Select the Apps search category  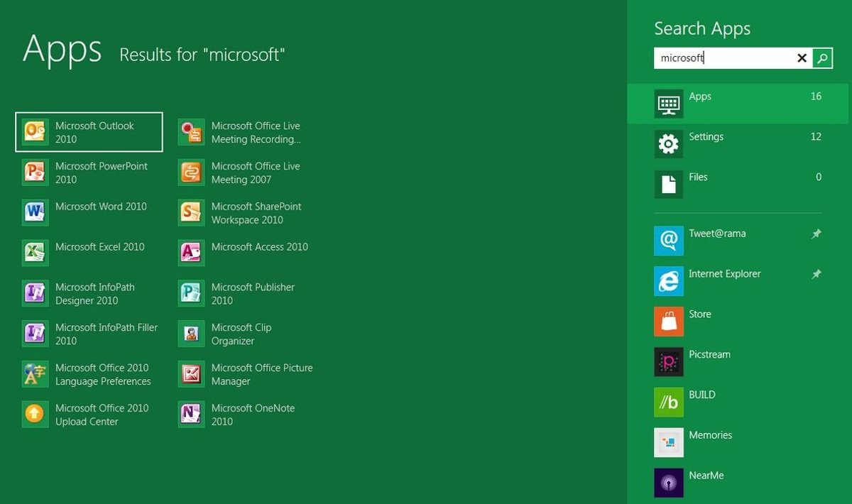[738, 104]
